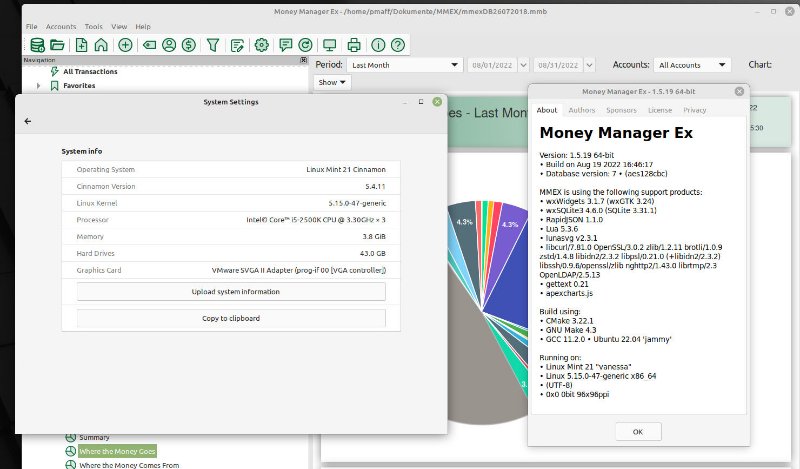
Task: Click the news speech bubble icon
Action: (286, 45)
